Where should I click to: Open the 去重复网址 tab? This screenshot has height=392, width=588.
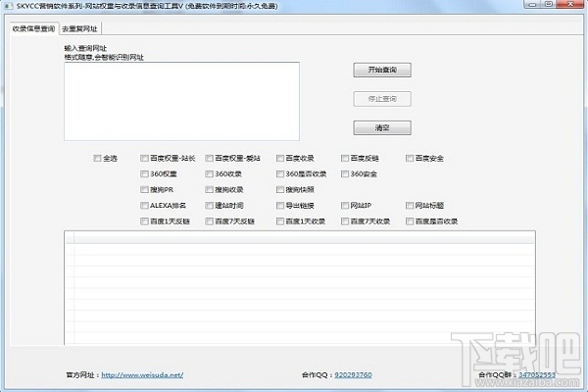point(79,28)
